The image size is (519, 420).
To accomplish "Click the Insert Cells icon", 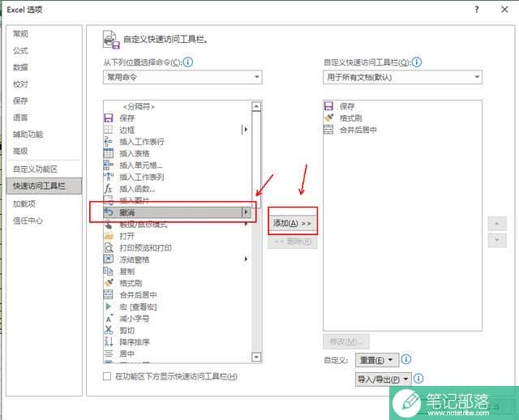I will pyautogui.click(x=109, y=165).
